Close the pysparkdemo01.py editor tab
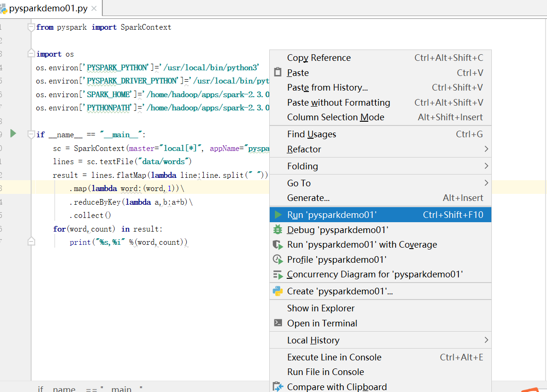547x392 pixels. click(x=94, y=8)
